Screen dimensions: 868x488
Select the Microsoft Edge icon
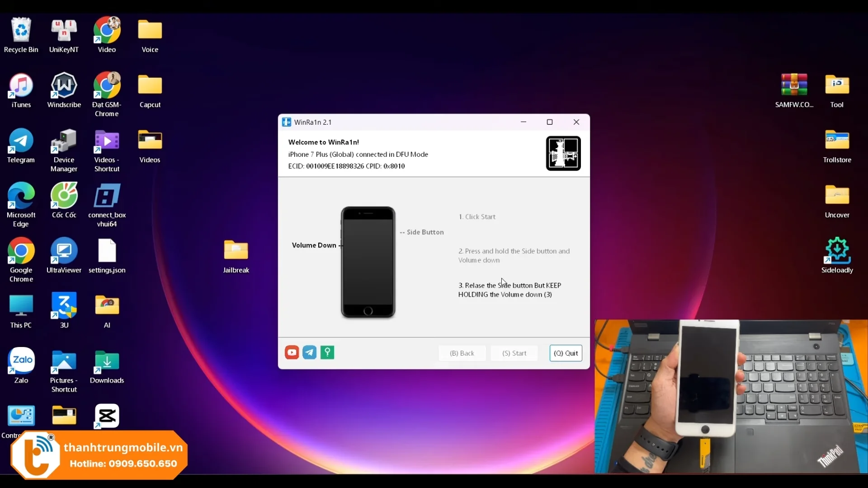pos(21,206)
